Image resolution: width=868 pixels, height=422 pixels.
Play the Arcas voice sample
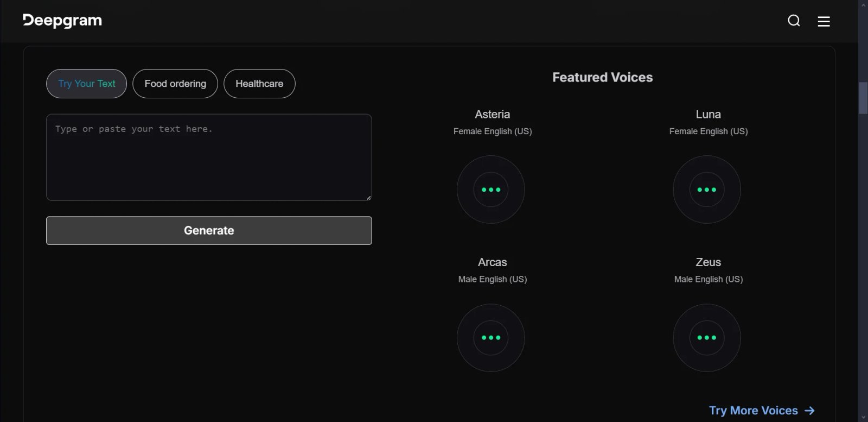491,338
